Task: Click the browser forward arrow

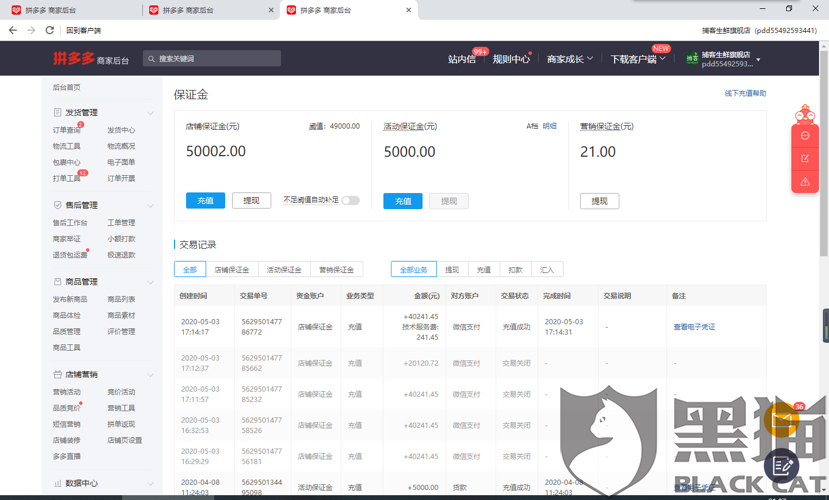Action: click(31, 30)
